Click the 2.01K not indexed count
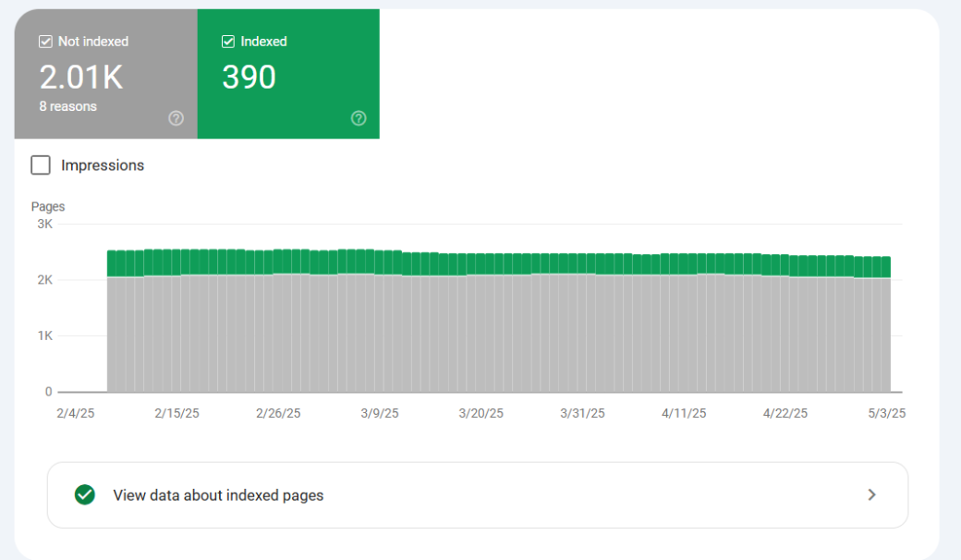The width and height of the screenshot is (961, 560). tap(82, 77)
